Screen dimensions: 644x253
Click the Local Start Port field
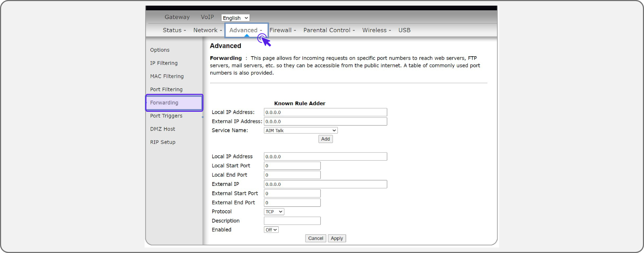tap(292, 166)
